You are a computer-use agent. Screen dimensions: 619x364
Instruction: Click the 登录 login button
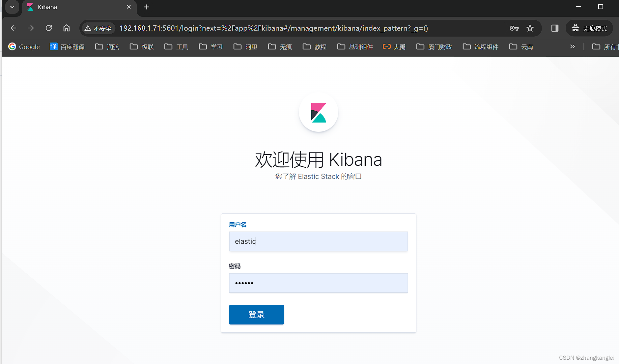pyautogui.click(x=257, y=315)
